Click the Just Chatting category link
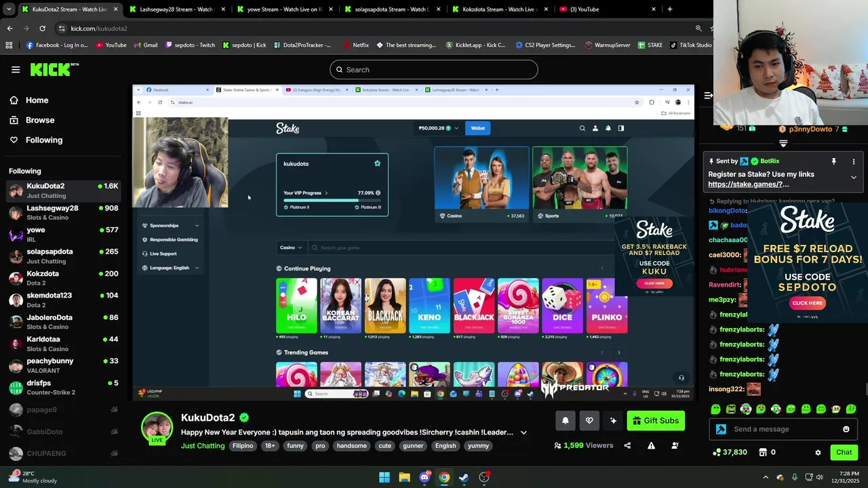Viewport: 868px width, 488px height. coord(203,445)
